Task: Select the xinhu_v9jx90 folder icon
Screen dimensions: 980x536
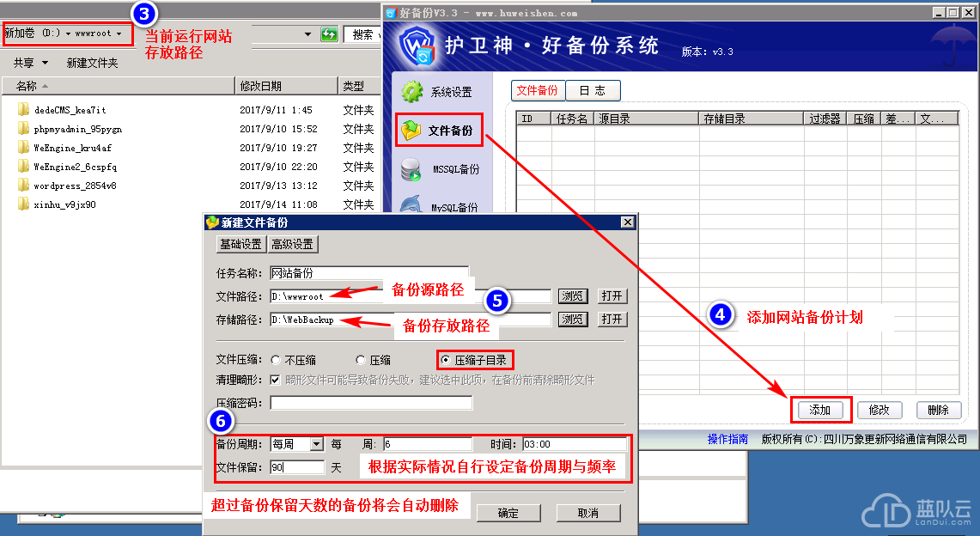Action: (x=24, y=204)
